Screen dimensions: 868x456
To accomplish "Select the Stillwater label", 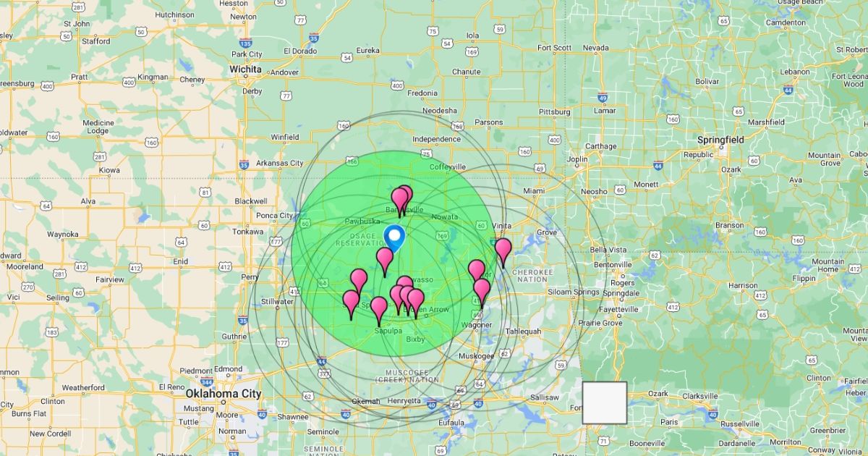I will [278, 301].
